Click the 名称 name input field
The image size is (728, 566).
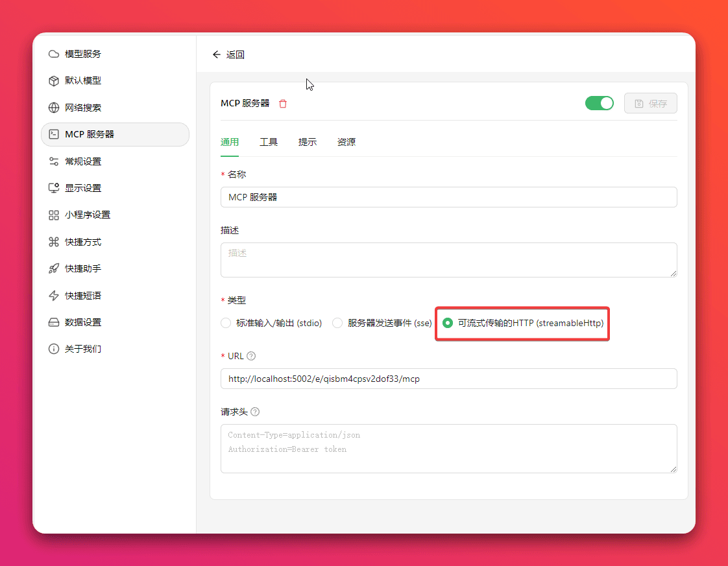coord(448,197)
